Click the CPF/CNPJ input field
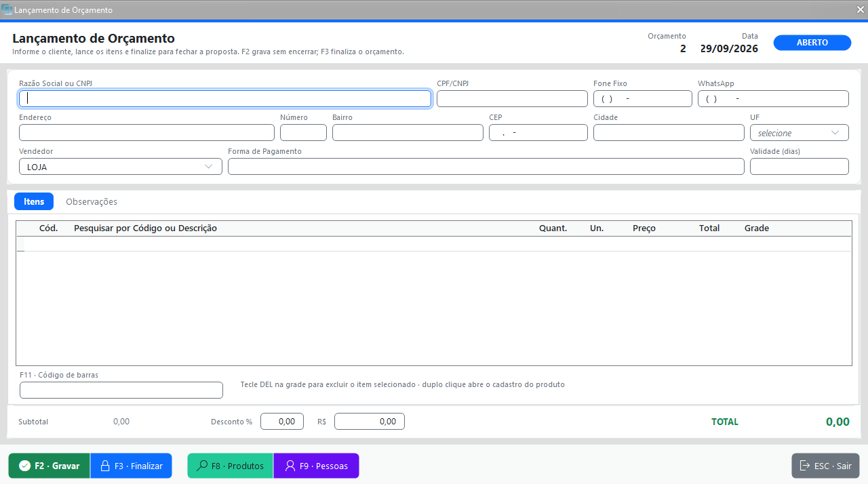This screenshot has width=868, height=484. click(x=512, y=99)
